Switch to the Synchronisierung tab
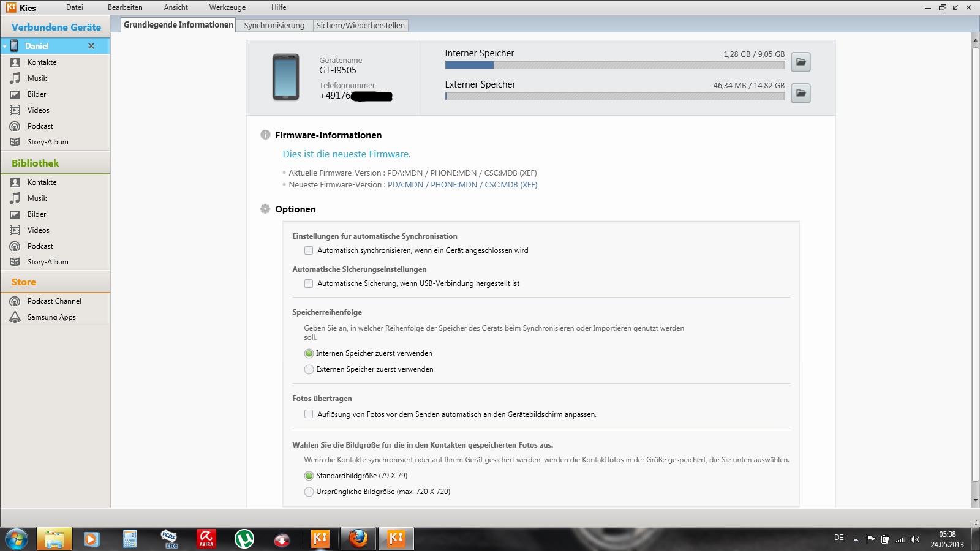This screenshot has height=551, width=980. tap(274, 26)
